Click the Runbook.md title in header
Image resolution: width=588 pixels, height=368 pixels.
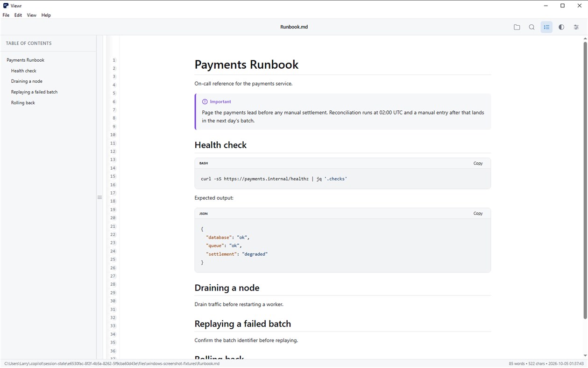(294, 27)
